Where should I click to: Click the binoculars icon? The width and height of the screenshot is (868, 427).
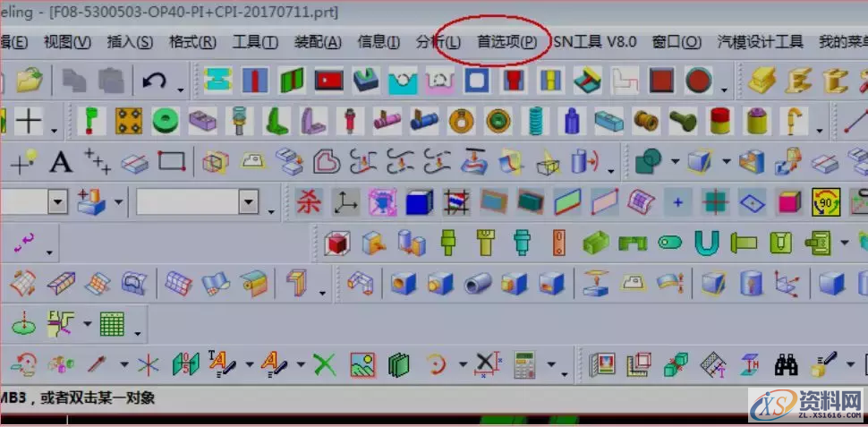(x=786, y=364)
